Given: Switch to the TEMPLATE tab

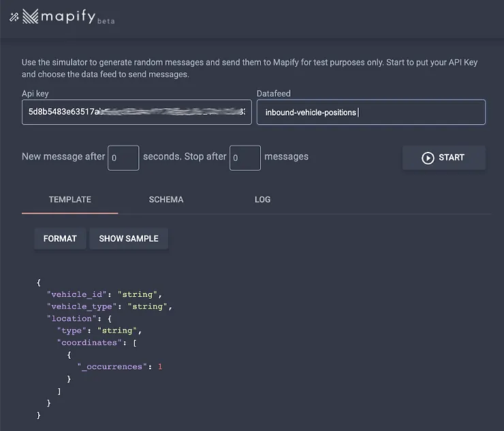Looking at the screenshot, I should tap(70, 199).
